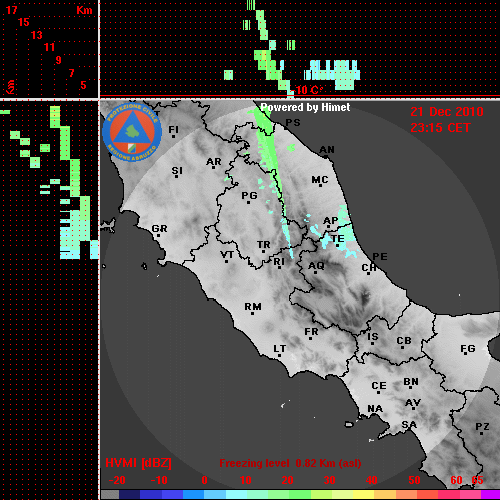Image resolution: width=500 pixels, height=500 pixels.
Task: Click the 50 value on dBZ scale
Action: (x=414, y=480)
